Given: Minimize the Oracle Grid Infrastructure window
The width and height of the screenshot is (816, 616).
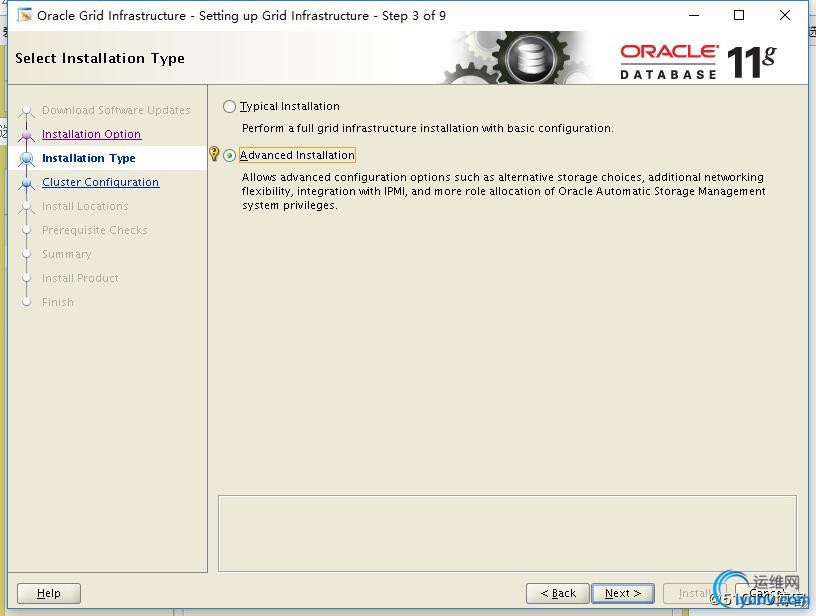Looking at the screenshot, I should [x=694, y=15].
